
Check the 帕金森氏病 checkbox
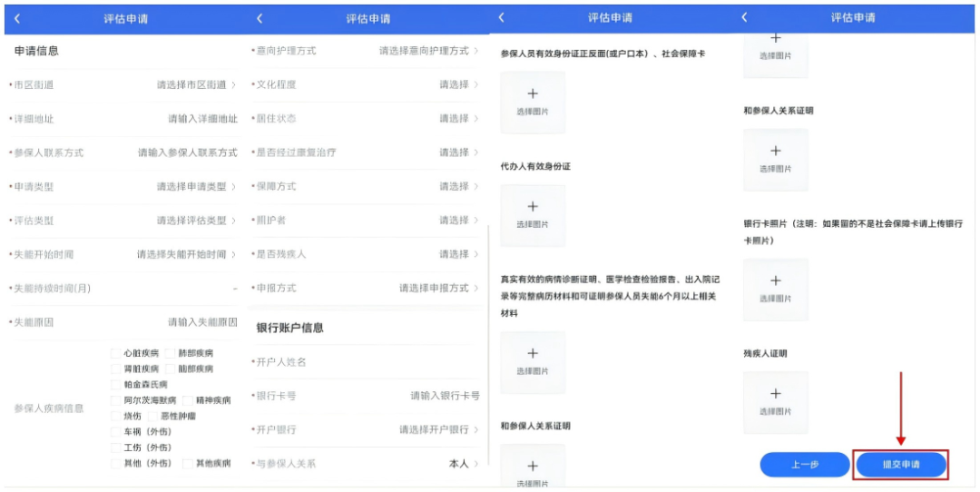point(115,385)
